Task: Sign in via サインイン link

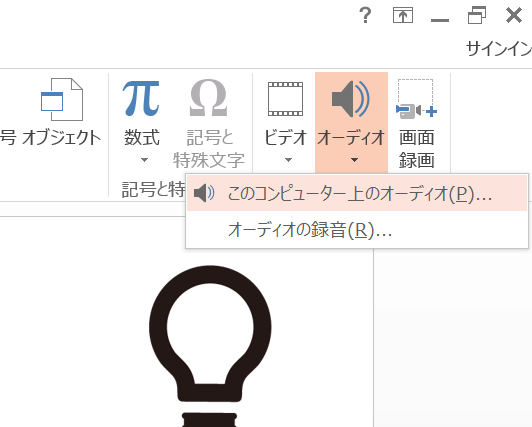Action: (499, 49)
